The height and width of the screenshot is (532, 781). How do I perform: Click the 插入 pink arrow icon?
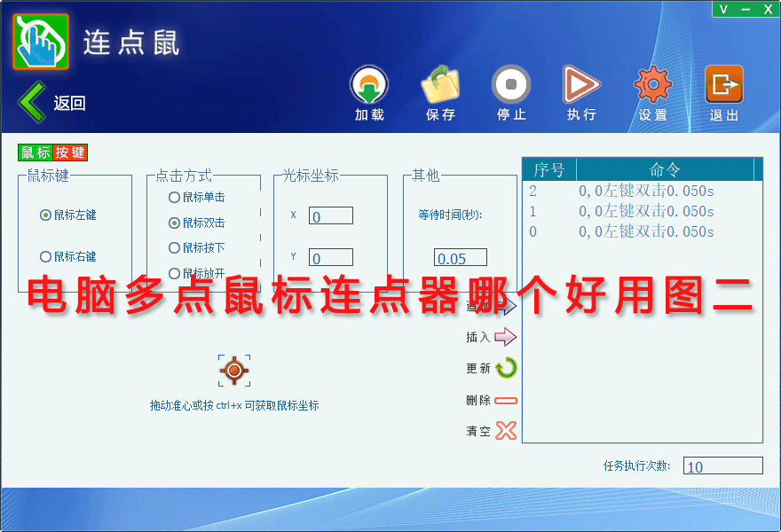point(506,337)
